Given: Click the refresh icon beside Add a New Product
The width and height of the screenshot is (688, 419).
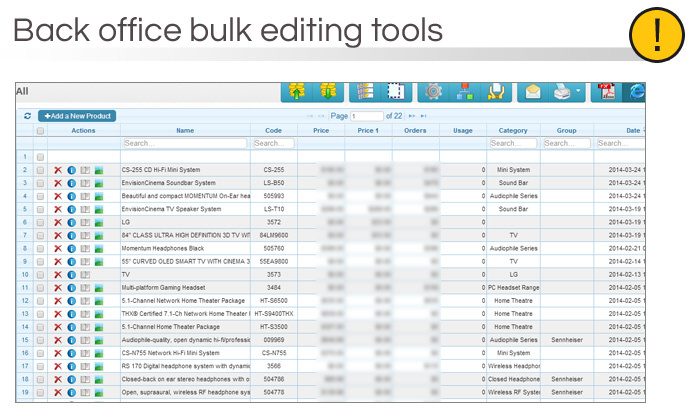Looking at the screenshot, I should point(27,117).
